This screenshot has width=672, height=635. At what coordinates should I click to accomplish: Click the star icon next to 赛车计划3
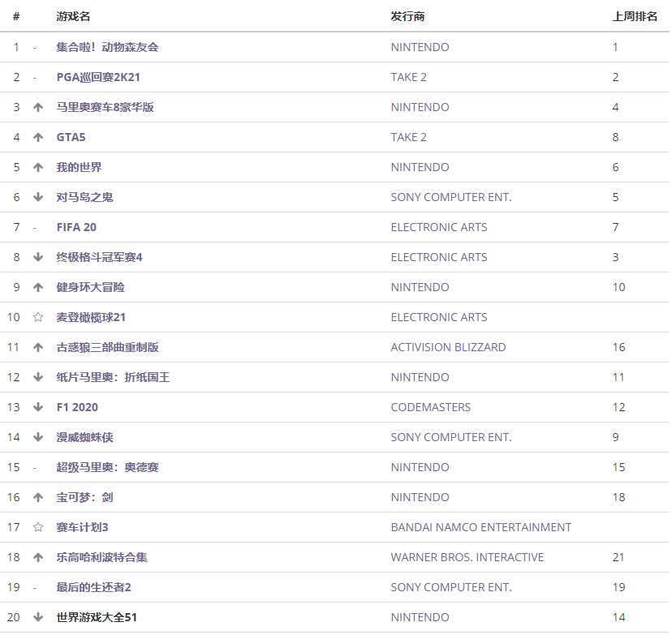point(37,527)
